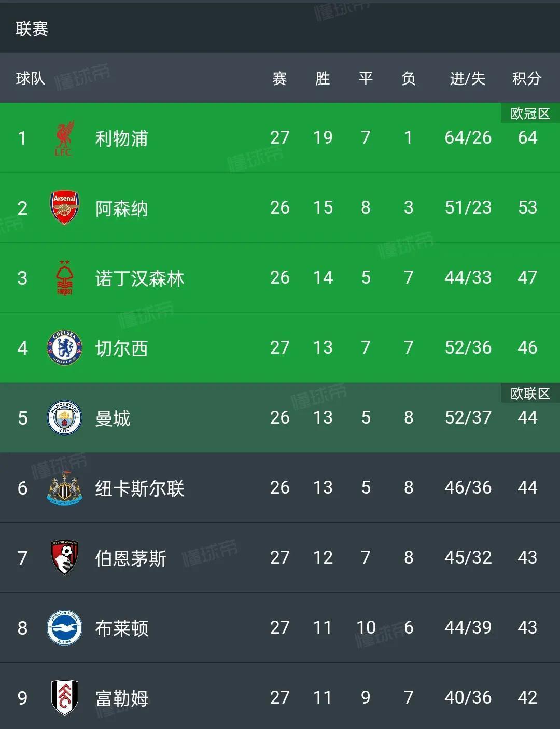Tap the Bournemouth club crest
Image resolution: width=560 pixels, height=729 pixels.
click(64, 558)
